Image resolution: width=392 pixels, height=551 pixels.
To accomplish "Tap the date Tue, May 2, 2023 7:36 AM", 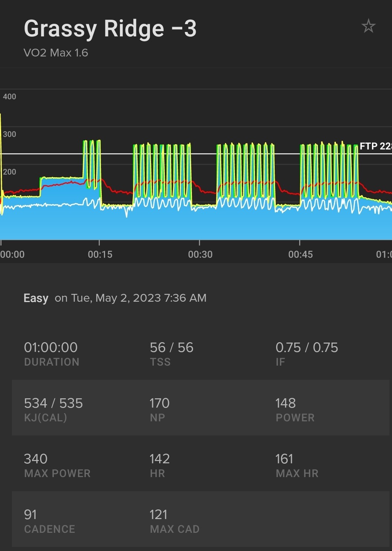I will (x=139, y=298).
